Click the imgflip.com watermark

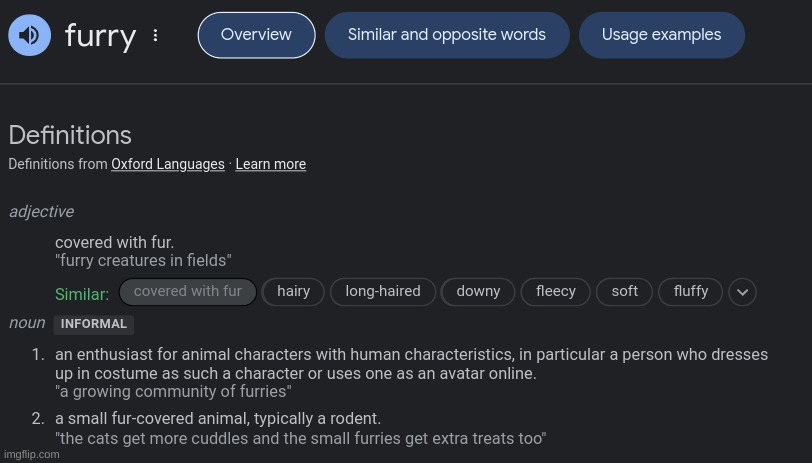pos(32,454)
